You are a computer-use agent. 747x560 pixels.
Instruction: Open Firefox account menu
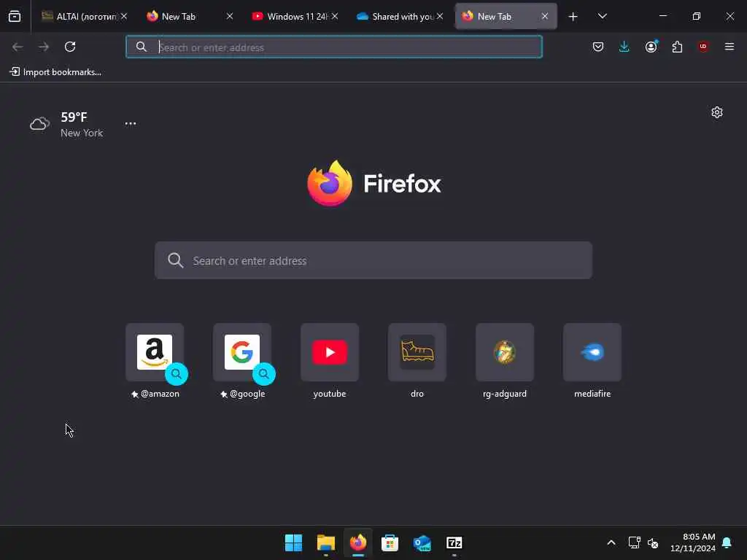point(651,47)
